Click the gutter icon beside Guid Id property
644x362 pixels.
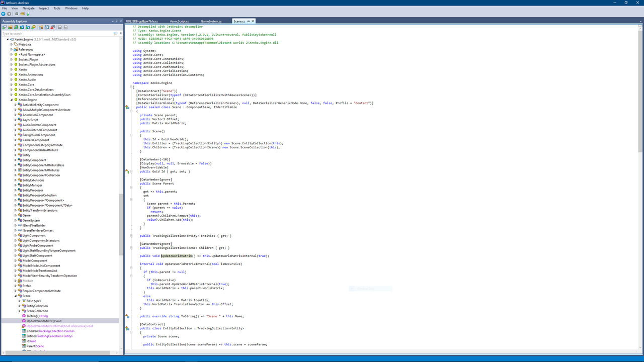127,171
